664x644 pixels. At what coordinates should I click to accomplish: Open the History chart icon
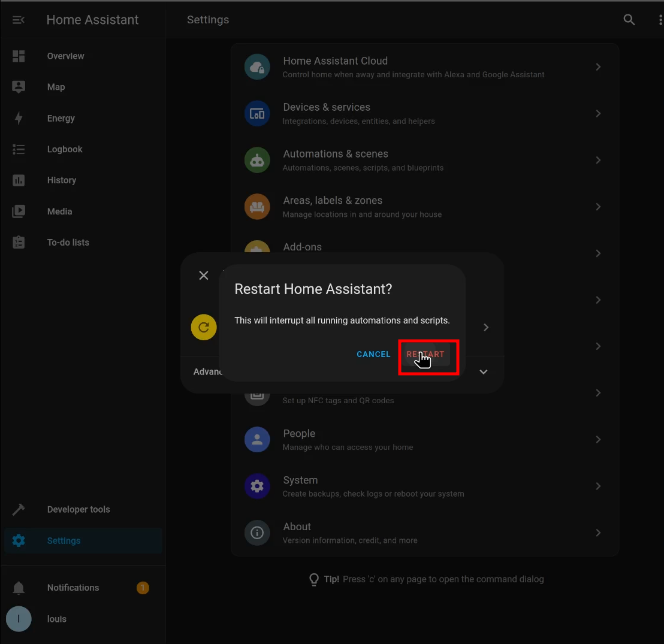point(19,180)
